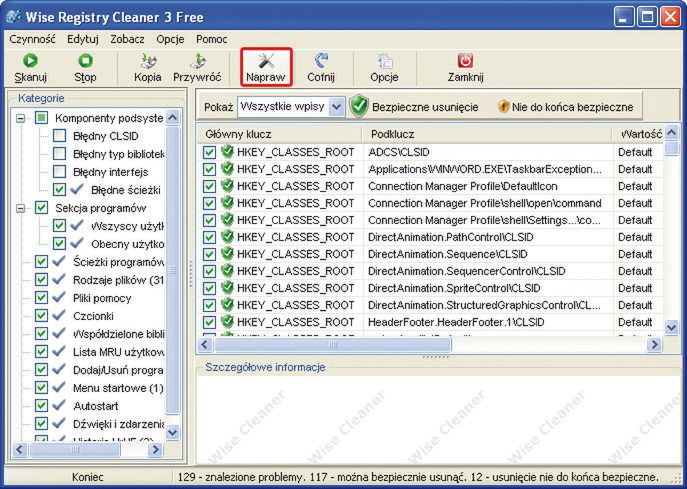Start scanning with the Skanuj icon
The image size is (687, 489).
pyautogui.click(x=30, y=61)
